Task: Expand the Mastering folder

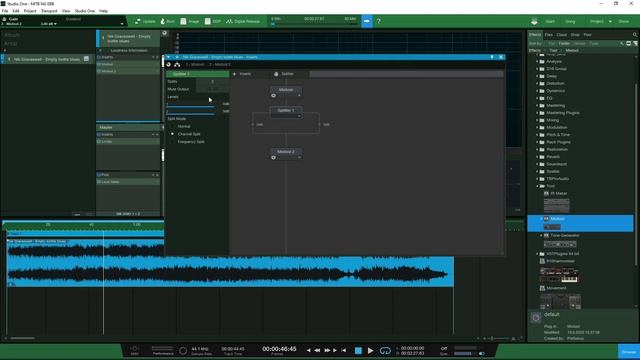Action: (537, 106)
